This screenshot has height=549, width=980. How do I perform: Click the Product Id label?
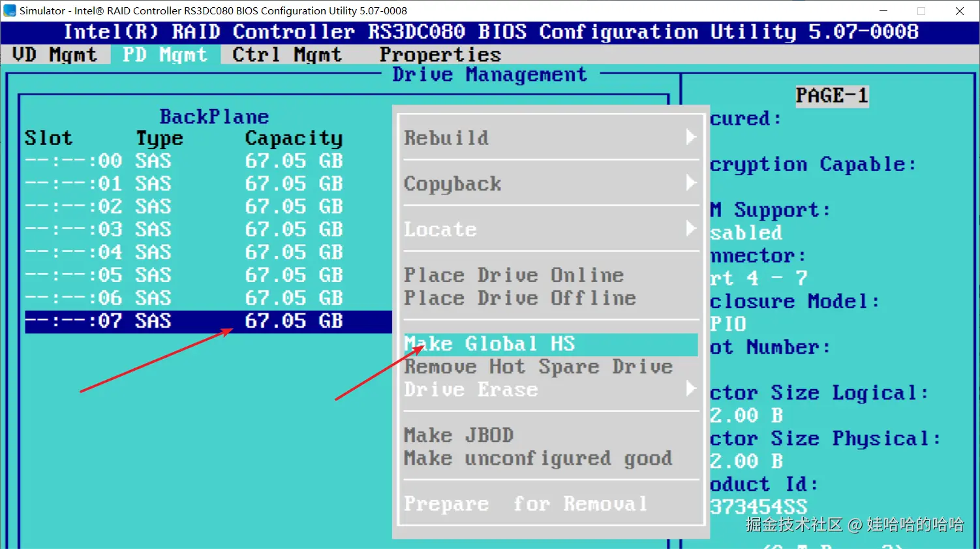click(x=764, y=484)
